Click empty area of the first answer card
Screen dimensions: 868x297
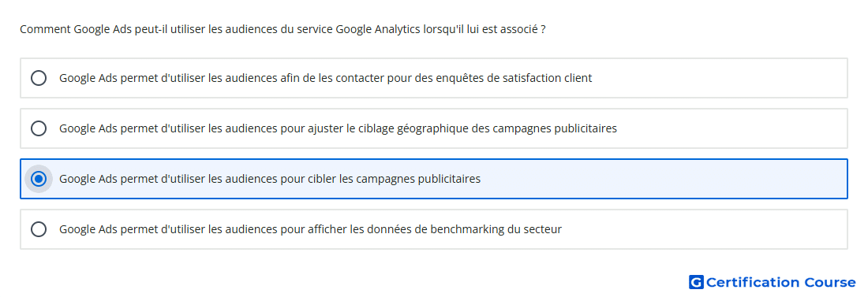[720, 78]
